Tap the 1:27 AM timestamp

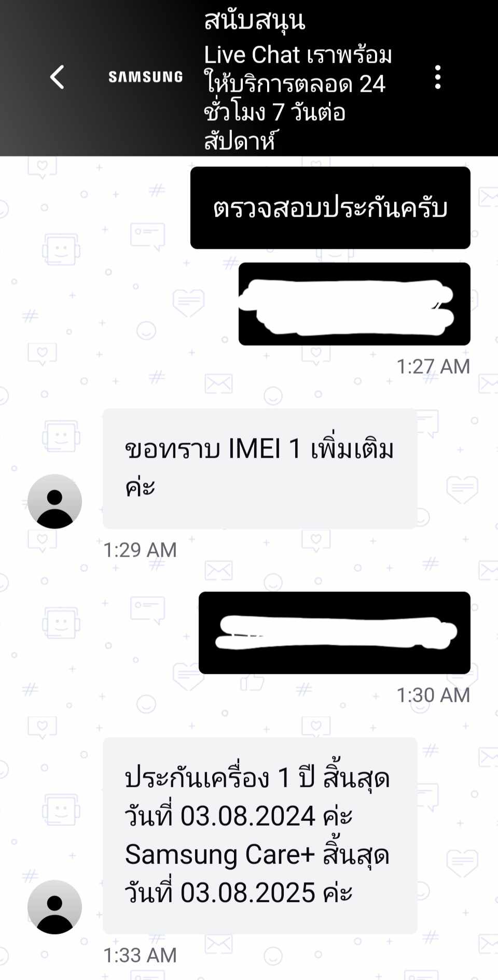[x=433, y=366]
